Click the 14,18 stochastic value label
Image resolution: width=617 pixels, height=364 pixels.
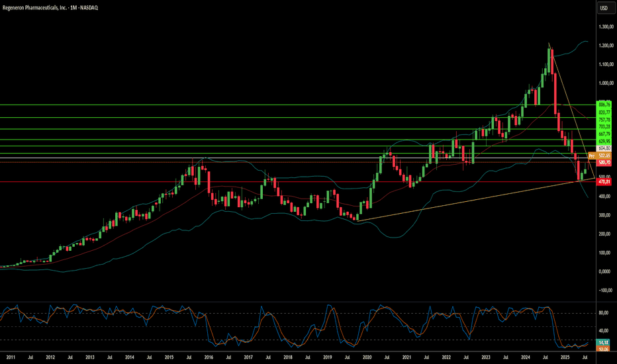click(x=604, y=343)
